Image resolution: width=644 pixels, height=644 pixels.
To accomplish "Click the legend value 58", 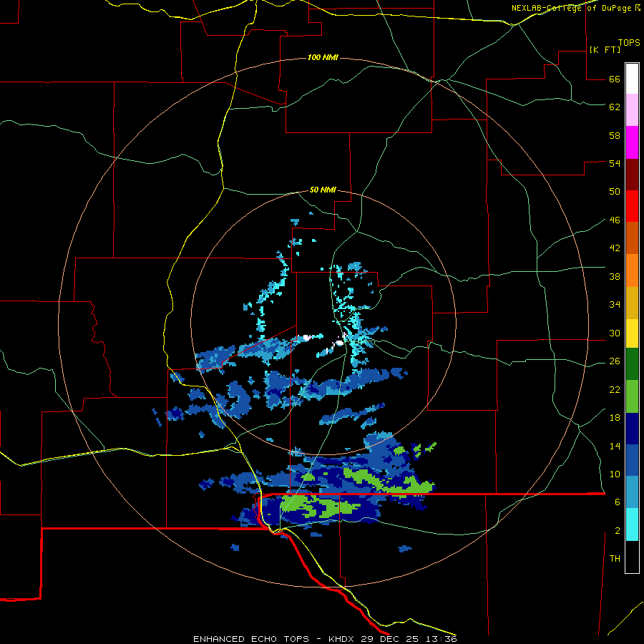I will [615, 135].
